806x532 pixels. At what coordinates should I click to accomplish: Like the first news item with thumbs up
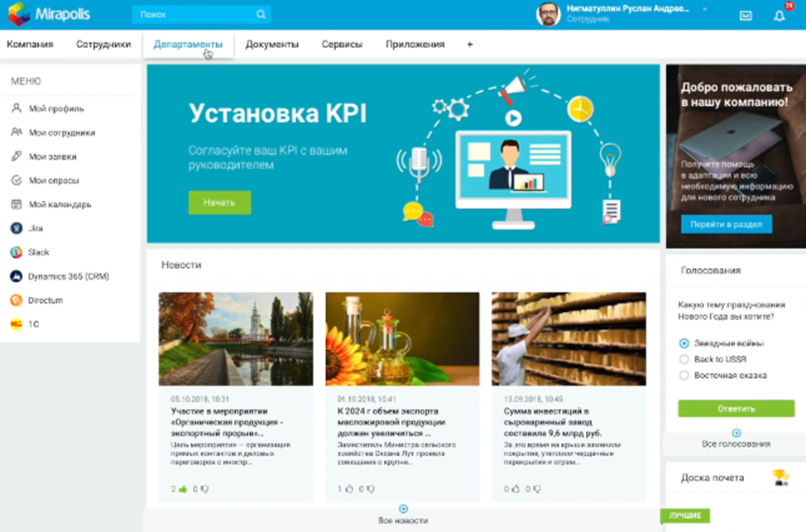(x=183, y=489)
